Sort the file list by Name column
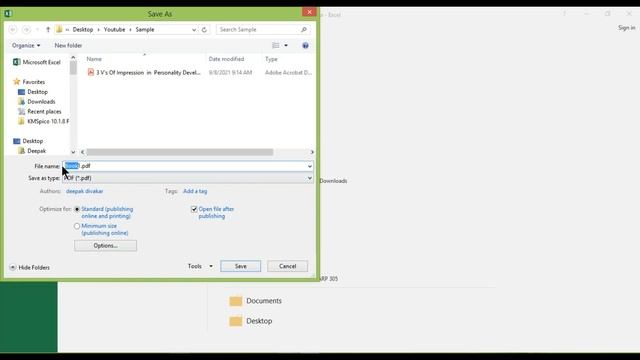This screenshot has height=360, width=640. coord(94,59)
